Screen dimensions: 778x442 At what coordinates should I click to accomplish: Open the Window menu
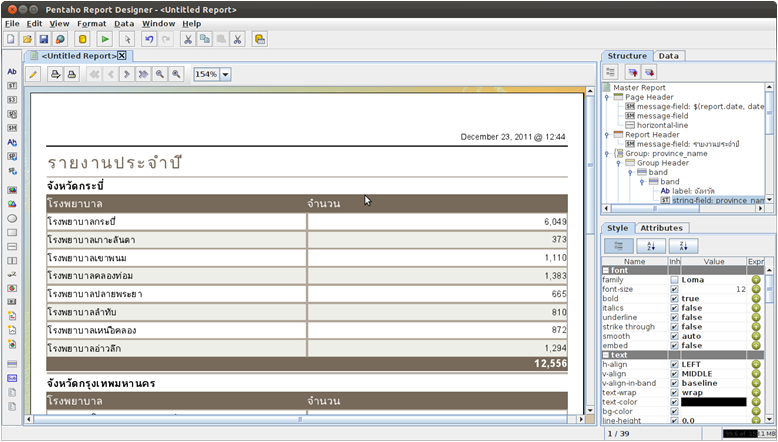[x=158, y=23]
